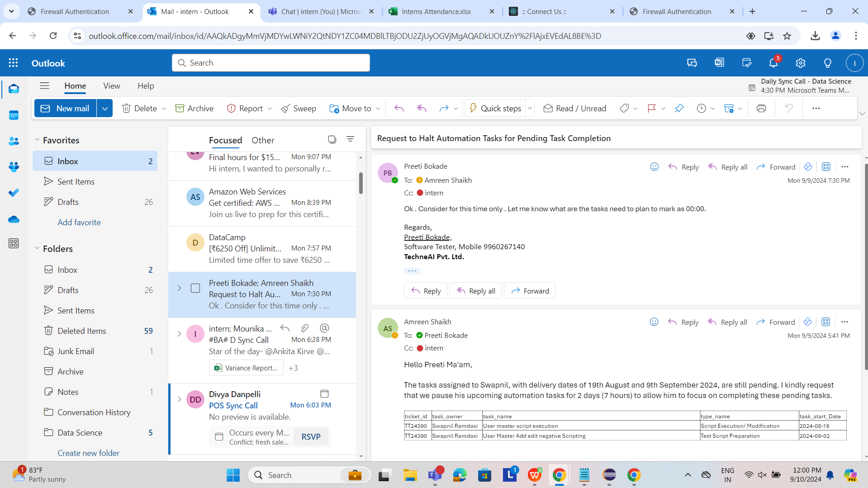Open the Home ribbon tab

[x=75, y=86]
